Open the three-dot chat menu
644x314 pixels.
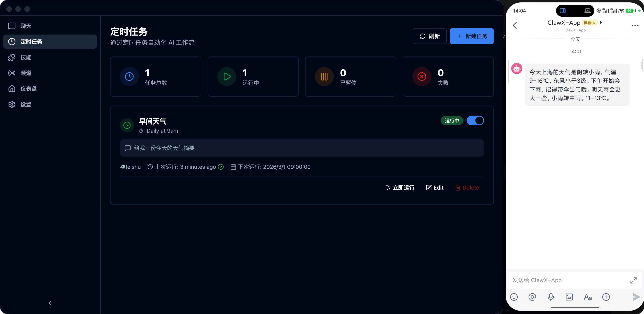[x=635, y=26]
